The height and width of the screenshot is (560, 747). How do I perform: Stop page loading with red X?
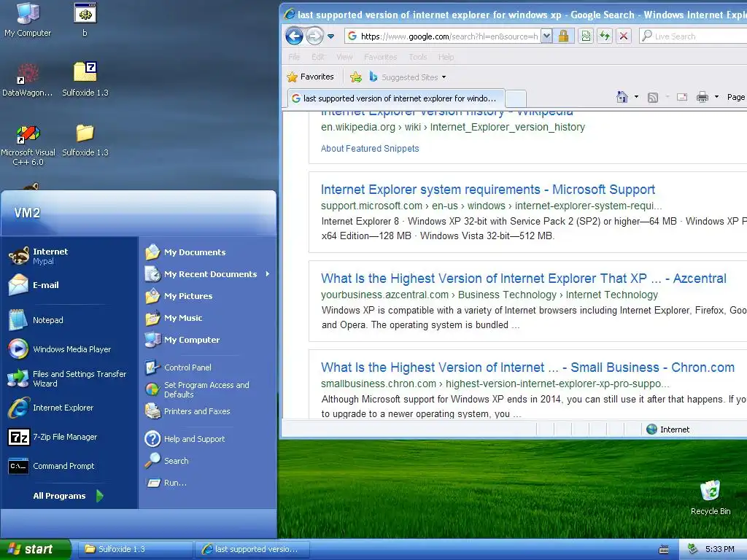click(624, 36)
